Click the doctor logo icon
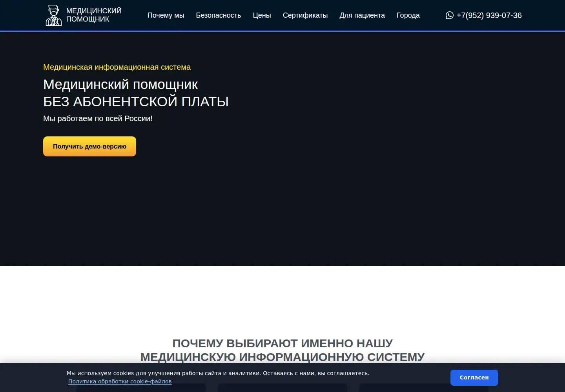Screen dimensions: 565x392 pos(54,15)
